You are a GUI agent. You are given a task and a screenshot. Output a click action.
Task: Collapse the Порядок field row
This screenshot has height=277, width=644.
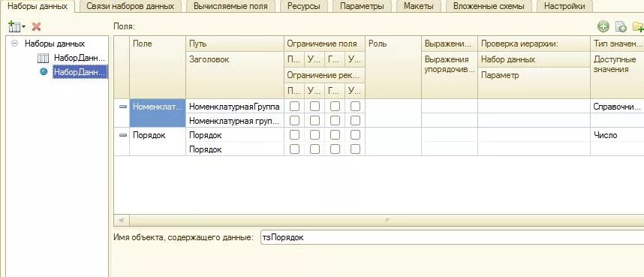click(123, 135)
